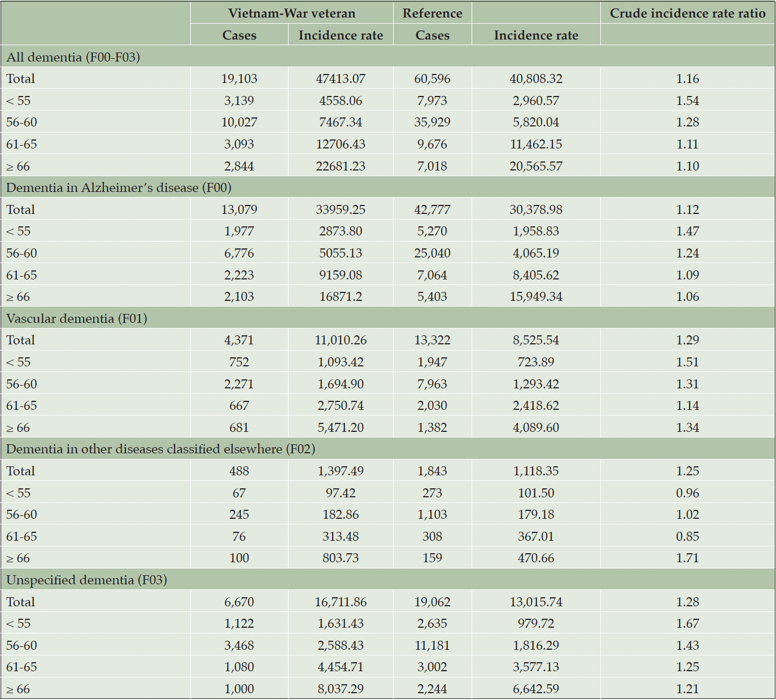This screenshot has width=776, height=700.
Task: Click the Crude incidence rate ratio header
Action: (x=687, y=13)
